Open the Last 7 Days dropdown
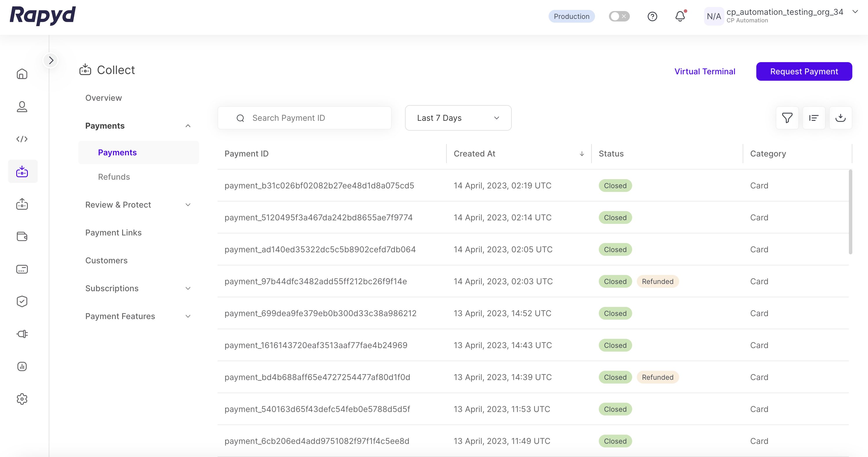The height and width of the screenshot is (457, 868). pos(457,118)
